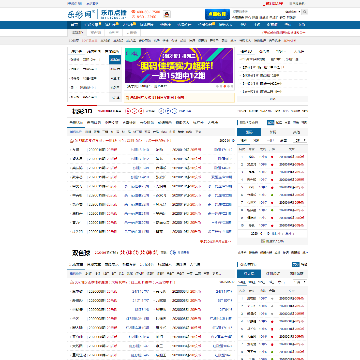Select the highlighted blue tab in 福彩3D ranking panel

click(249, 132)
